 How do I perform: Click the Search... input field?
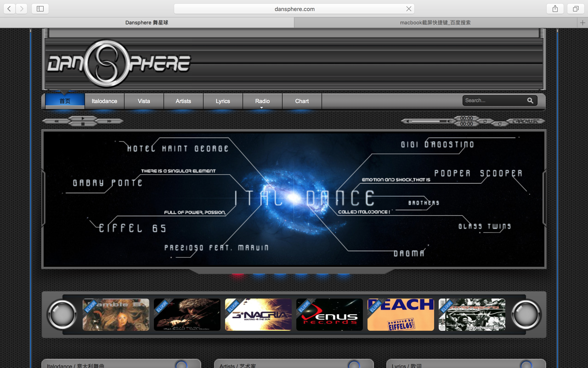coord(495,101)
